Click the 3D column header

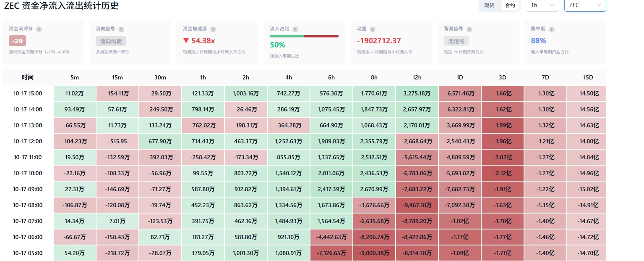(503, 77)
